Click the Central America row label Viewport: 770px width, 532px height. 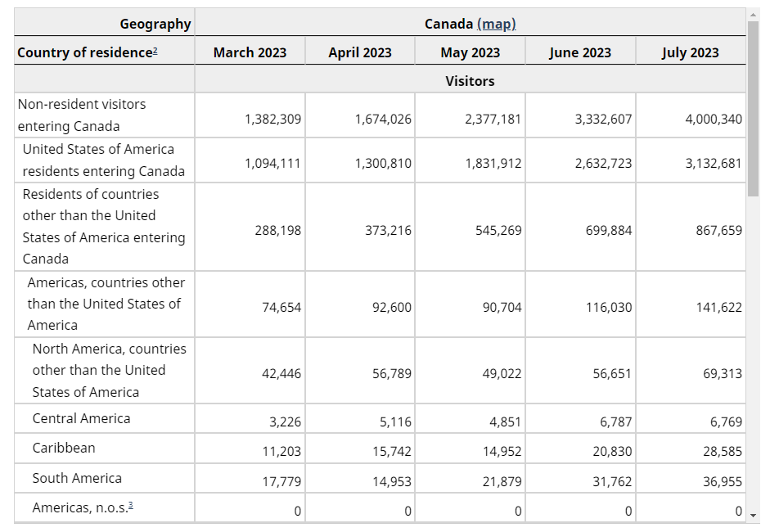pyautogui.click(x=81, y=418)
